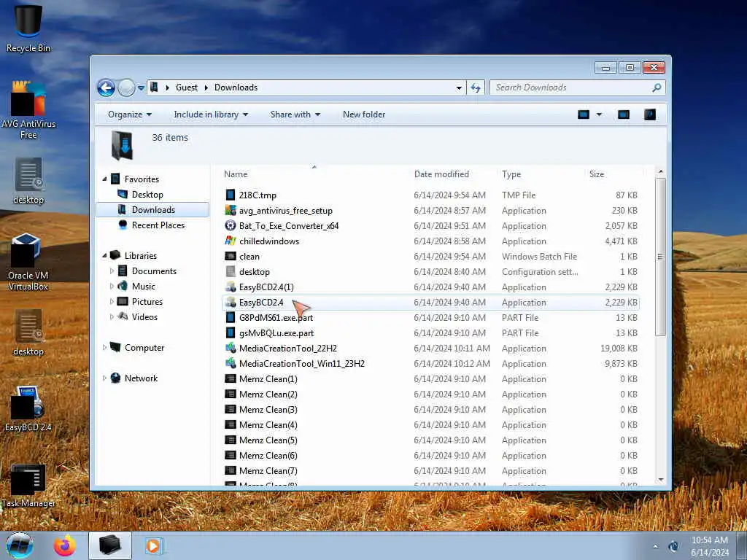Image resolution: width=747 pixels, height=560 pixels.
Task: Sort by the Name column header
Action: click(314, 174)
